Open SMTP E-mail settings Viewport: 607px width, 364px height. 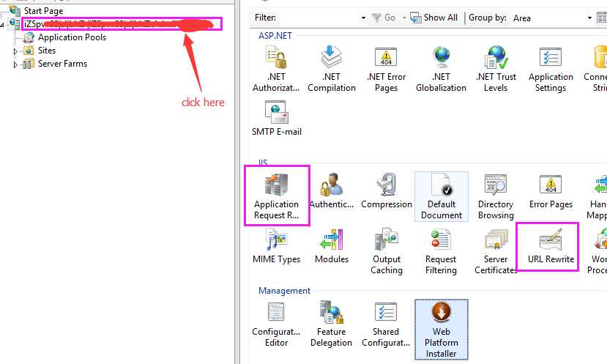[276, 119]
